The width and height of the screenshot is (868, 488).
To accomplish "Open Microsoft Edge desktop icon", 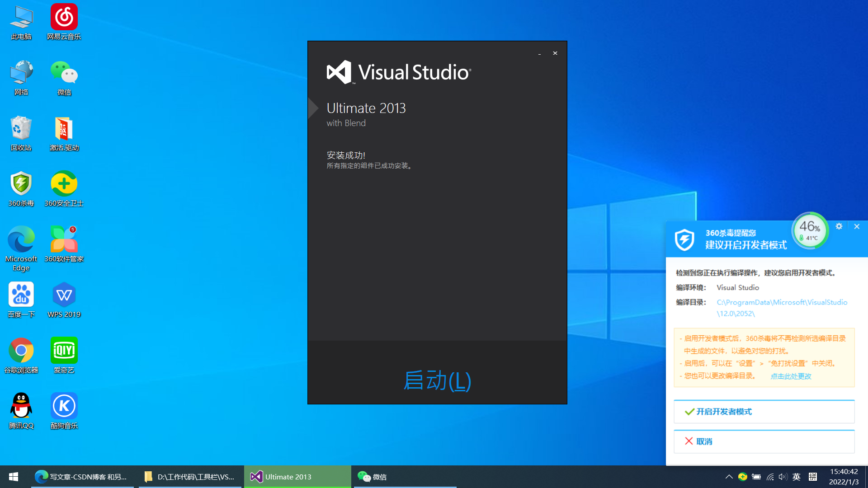I will pyautogui.click(x=21, y=249).
